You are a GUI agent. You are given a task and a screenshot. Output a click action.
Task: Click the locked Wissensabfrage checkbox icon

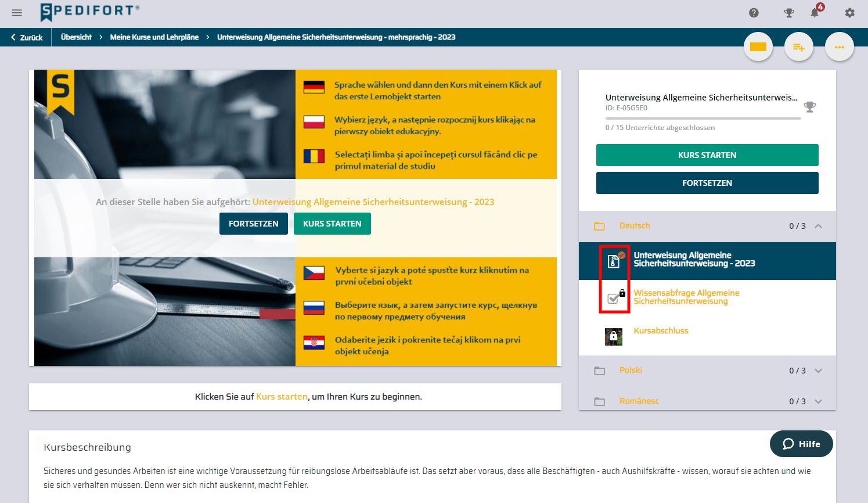pos(613,298)
